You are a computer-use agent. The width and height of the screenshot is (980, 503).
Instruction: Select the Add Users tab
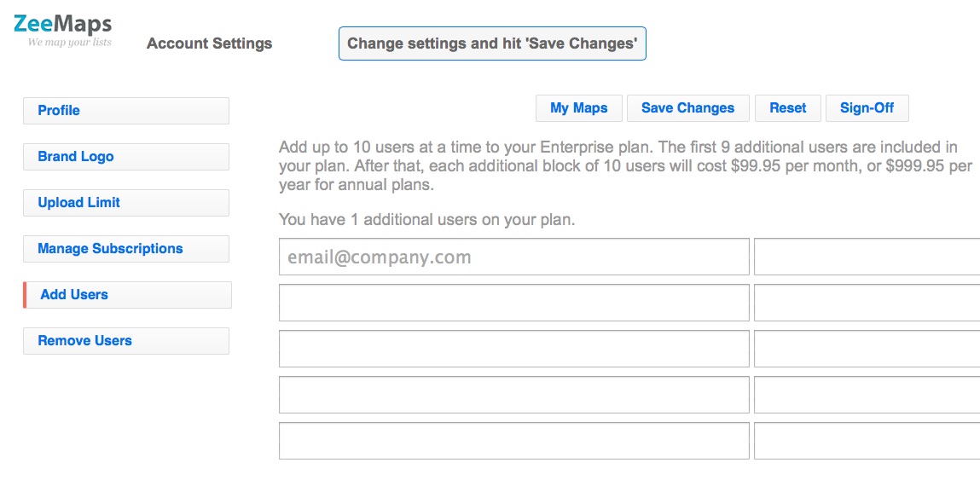(127, 295)
